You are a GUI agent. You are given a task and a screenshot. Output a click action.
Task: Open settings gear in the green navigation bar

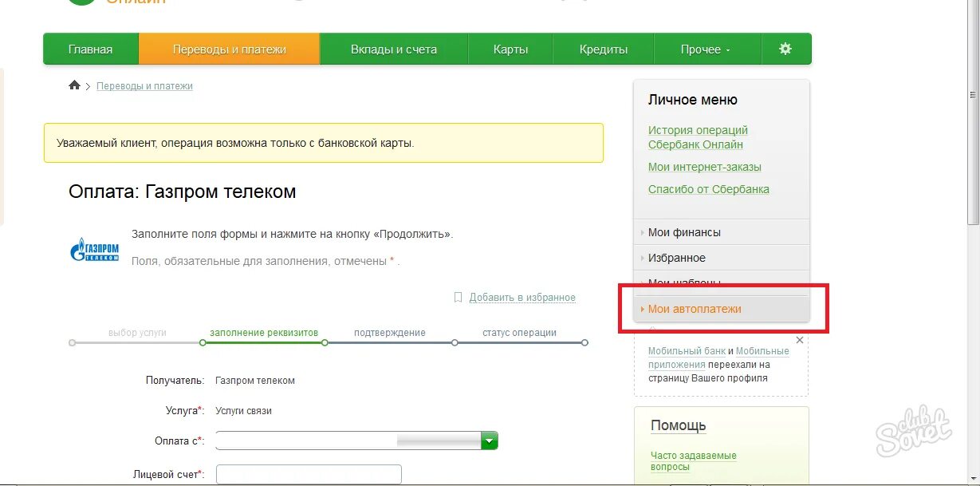785,49
